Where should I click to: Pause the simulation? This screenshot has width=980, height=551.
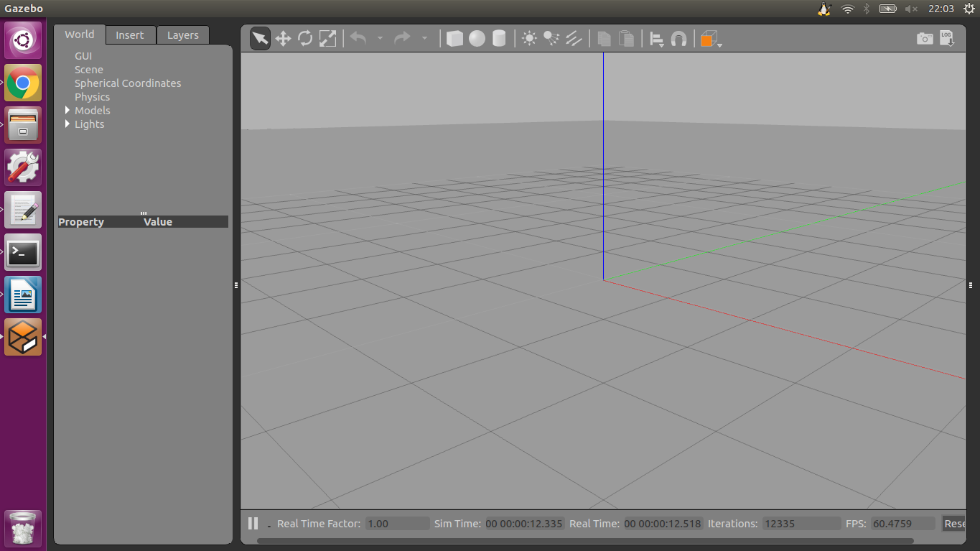click(253, 523)
